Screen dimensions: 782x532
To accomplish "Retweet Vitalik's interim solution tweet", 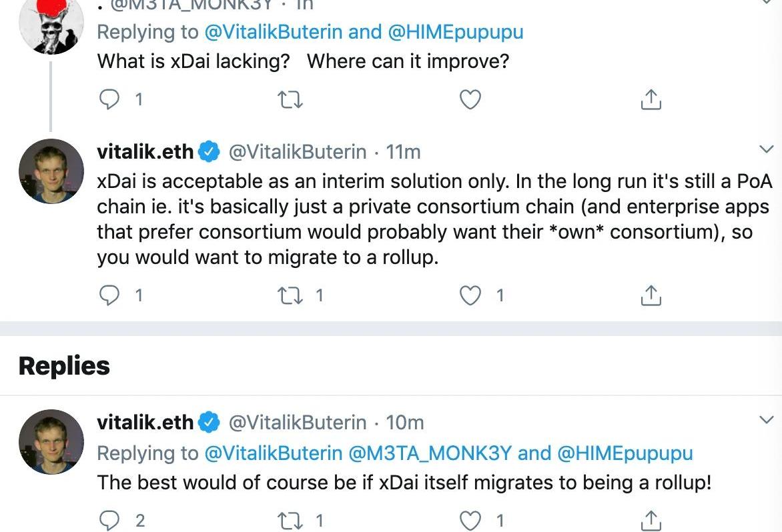I will (290, 295).
